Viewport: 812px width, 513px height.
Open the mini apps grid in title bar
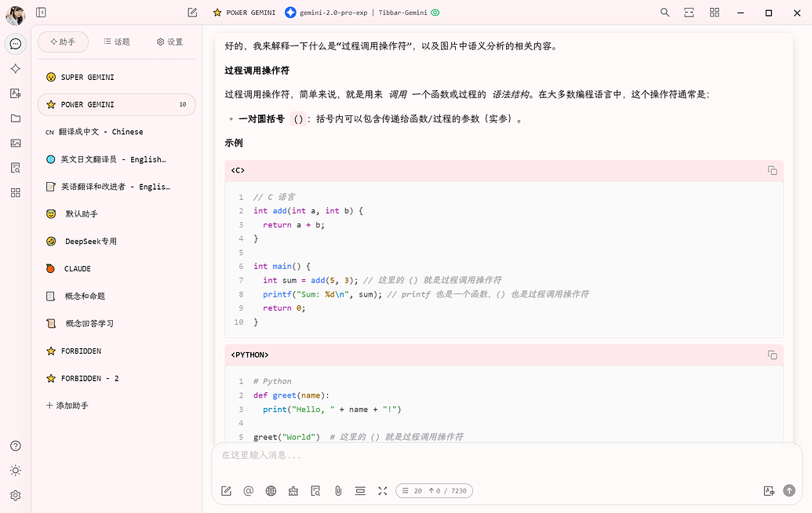click(x=715, y=13)
